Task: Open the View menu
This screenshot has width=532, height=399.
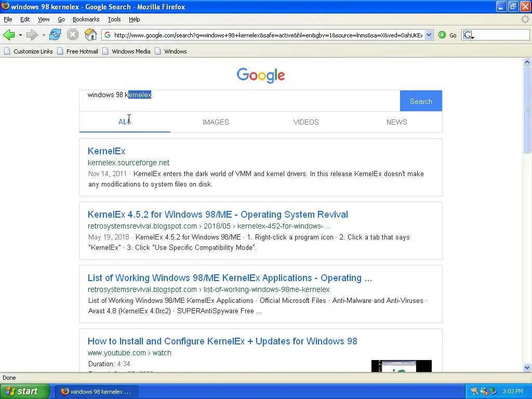Action: point(44,19)
